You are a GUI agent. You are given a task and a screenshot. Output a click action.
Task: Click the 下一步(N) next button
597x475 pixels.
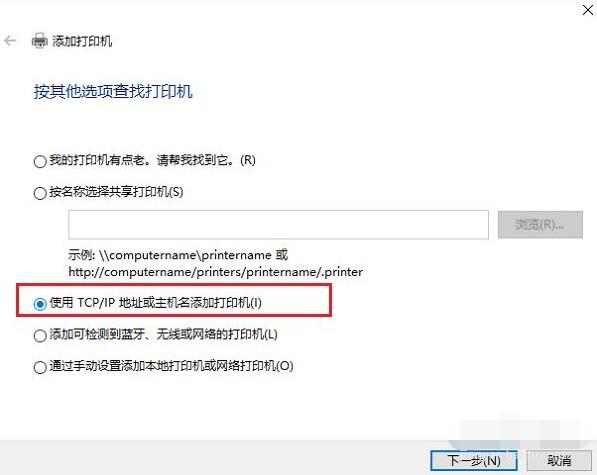[x=474, y=461]
